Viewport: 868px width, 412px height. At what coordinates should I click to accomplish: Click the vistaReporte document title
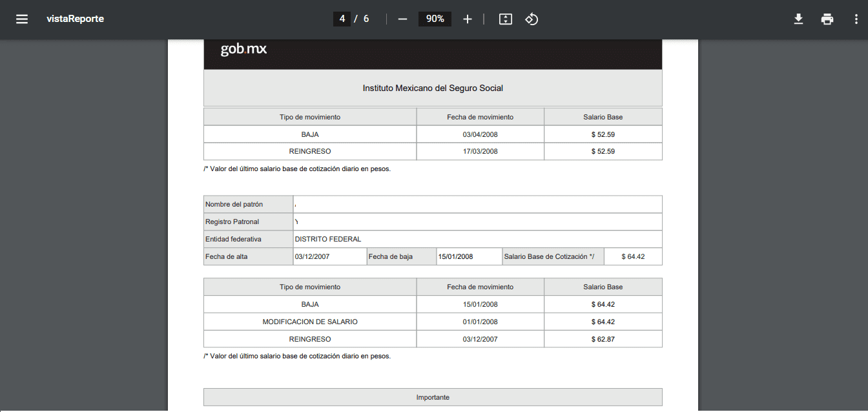(75, 19)
